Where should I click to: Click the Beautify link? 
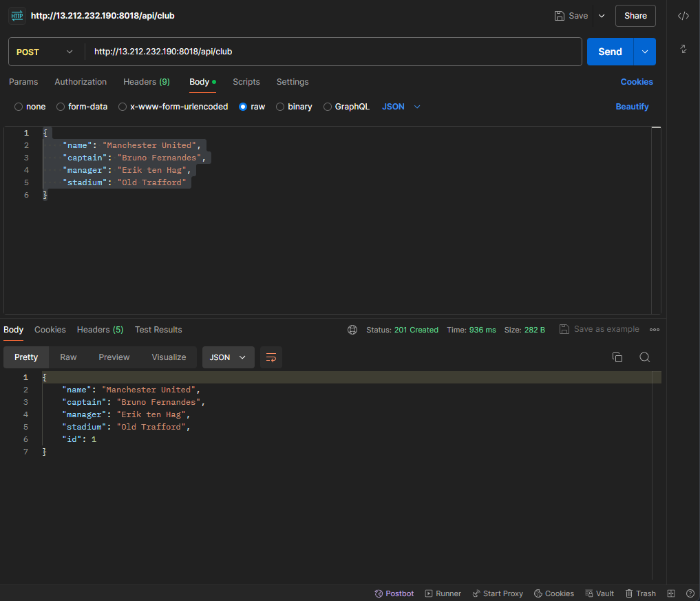[632, 107]
